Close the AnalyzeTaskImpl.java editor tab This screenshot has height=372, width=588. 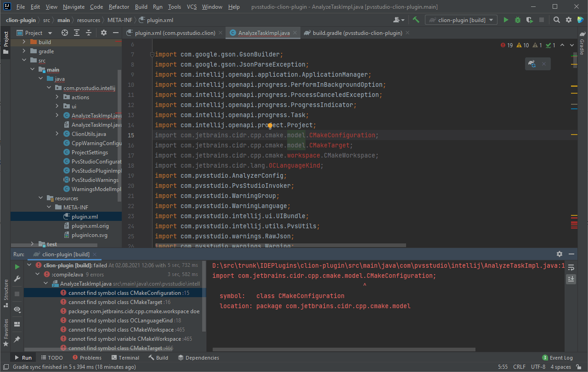295,33
